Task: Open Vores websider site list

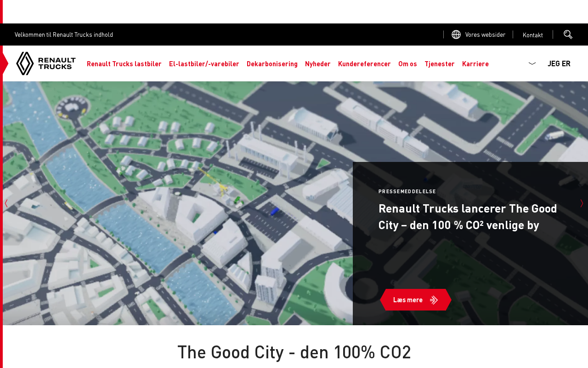Action: tap(485, 34)
